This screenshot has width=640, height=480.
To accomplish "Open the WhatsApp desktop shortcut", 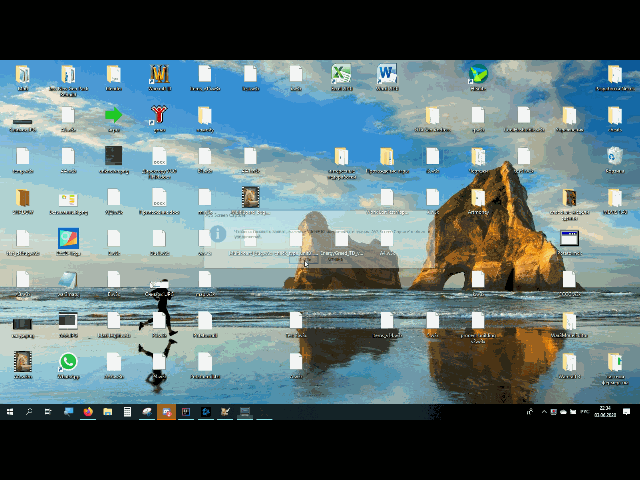I will pos(68,365).
